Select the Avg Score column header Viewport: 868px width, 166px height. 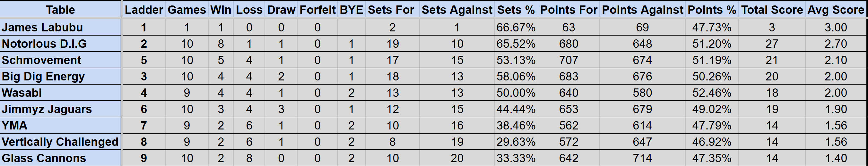[x=836, y=10]
